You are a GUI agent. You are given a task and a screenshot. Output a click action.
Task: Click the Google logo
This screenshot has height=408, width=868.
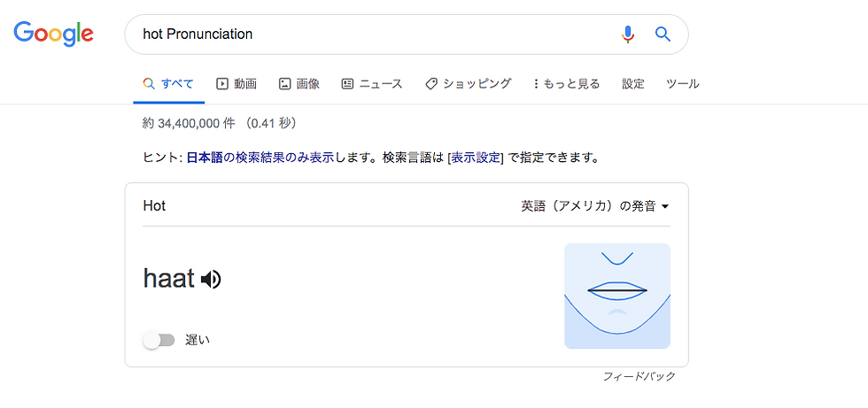(x=53, y=34)
